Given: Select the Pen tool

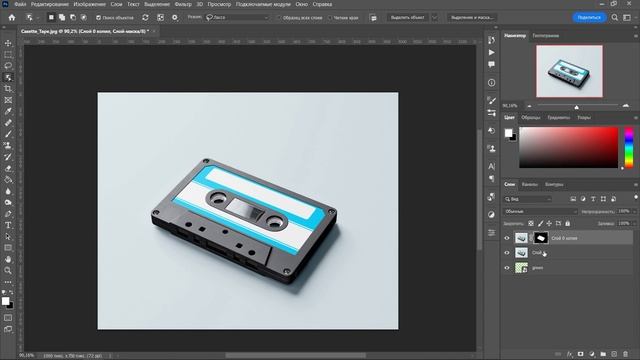Looking at the screenshot, I should pos(8,214).
